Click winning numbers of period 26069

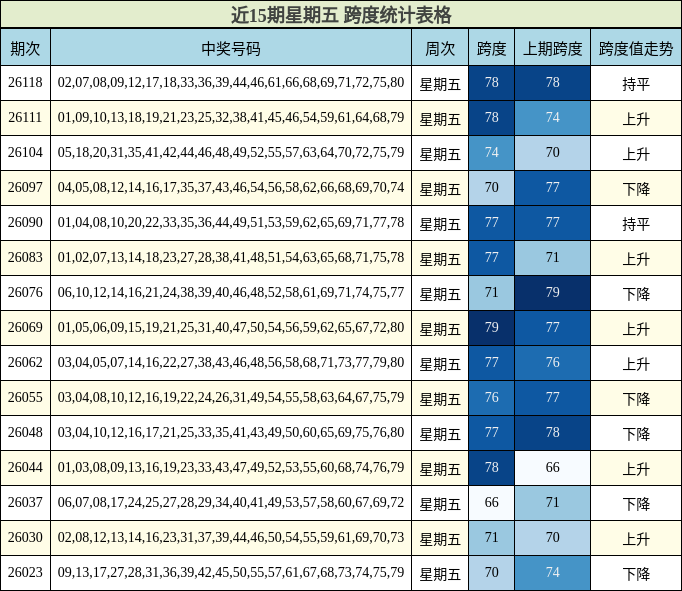pyautogui.click(x=231, y=327)
